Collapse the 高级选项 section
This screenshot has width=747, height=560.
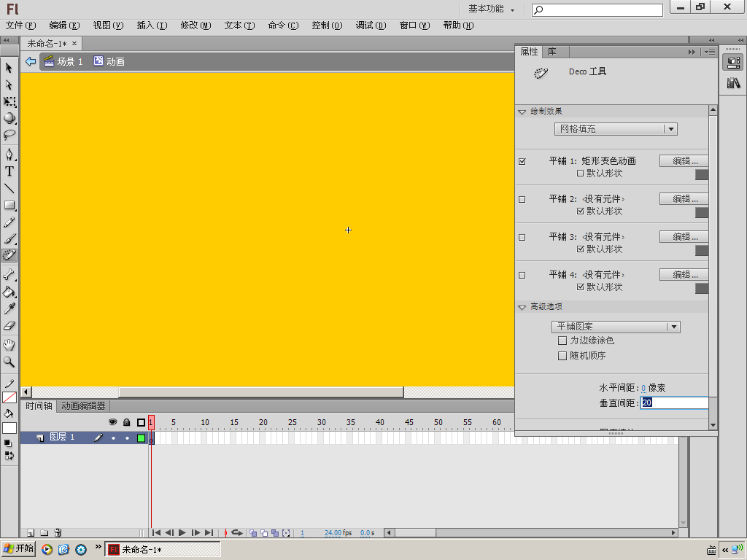coord(522,307)
